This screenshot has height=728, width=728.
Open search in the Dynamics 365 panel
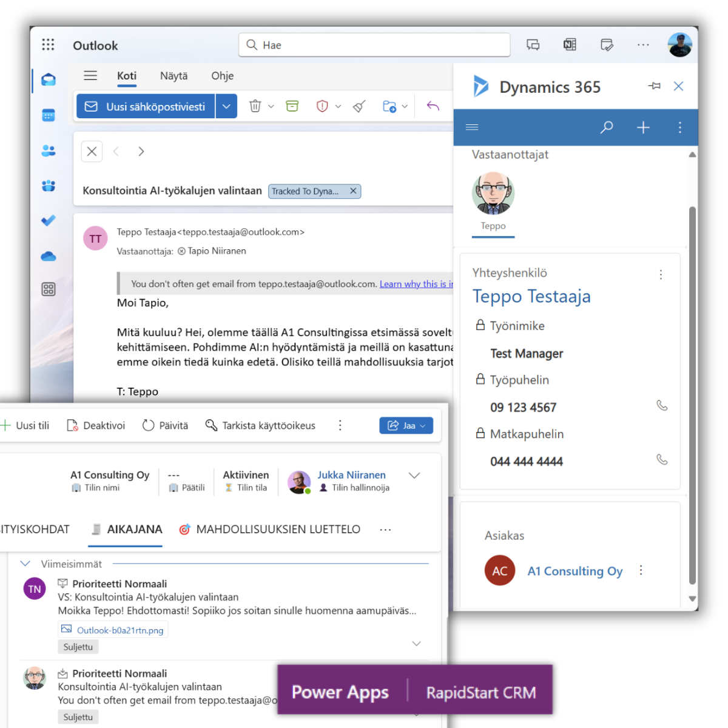click(606, 127)
